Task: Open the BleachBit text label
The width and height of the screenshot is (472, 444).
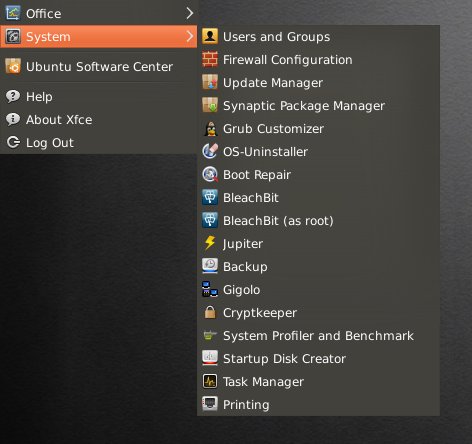Action: 251,198
